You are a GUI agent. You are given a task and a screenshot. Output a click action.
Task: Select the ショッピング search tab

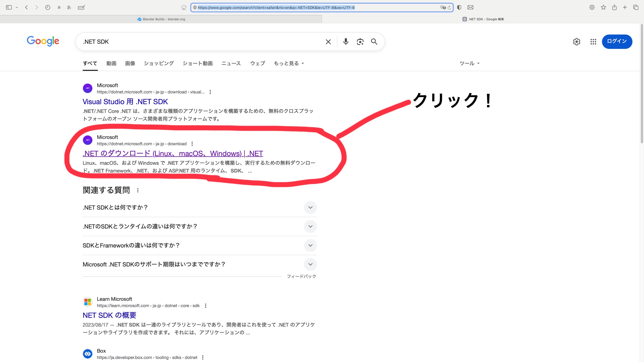[x=159, y=64]
